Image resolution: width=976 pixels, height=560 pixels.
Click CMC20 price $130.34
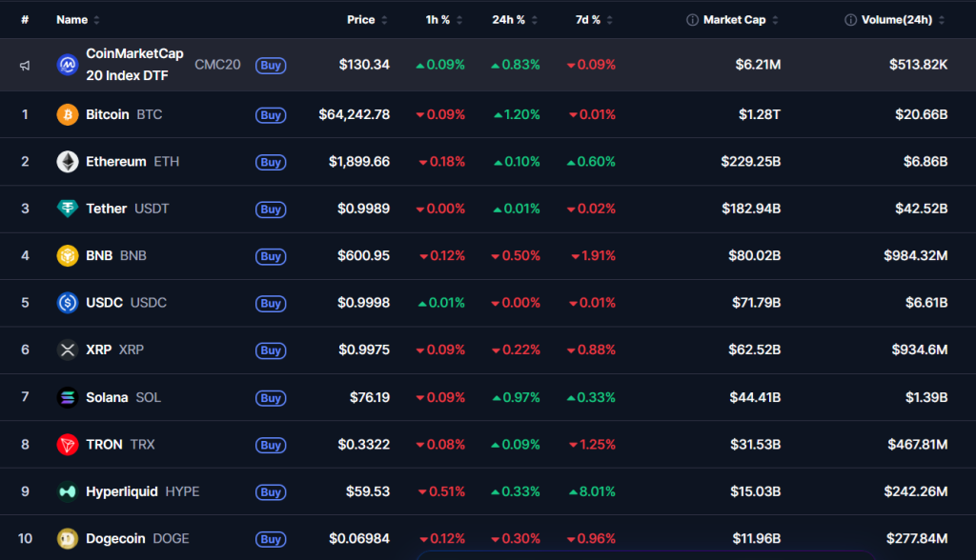point(364,65)
